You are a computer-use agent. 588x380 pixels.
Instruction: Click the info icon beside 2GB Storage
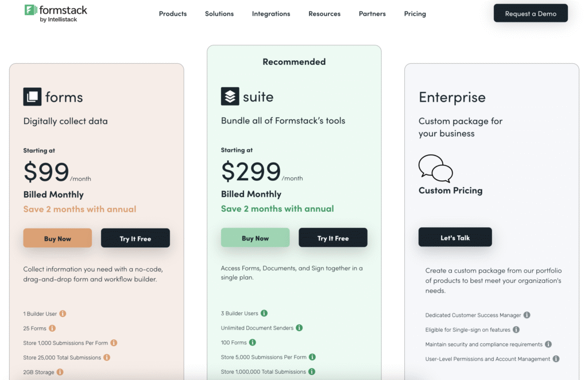click(60, 372)
